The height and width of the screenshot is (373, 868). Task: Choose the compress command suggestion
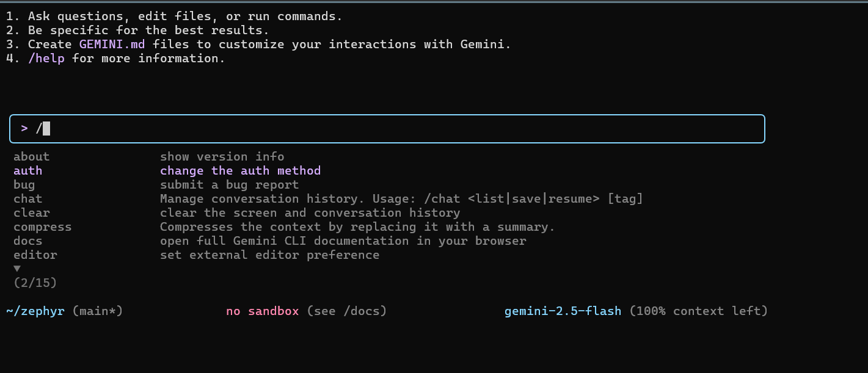click(x=43, y=227)
